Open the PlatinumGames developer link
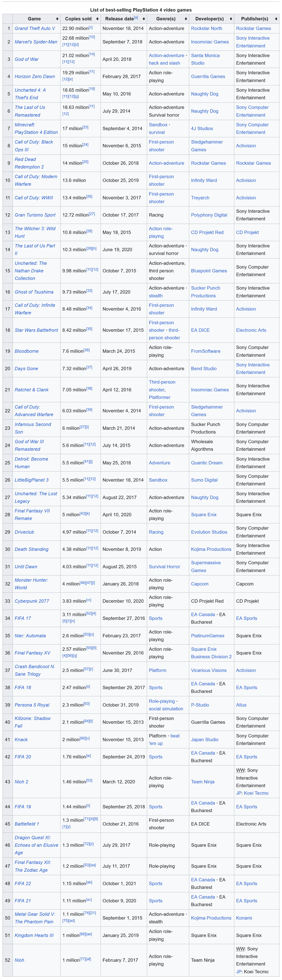The width and height of the screenshot is (282, 980). pos(208,636)
